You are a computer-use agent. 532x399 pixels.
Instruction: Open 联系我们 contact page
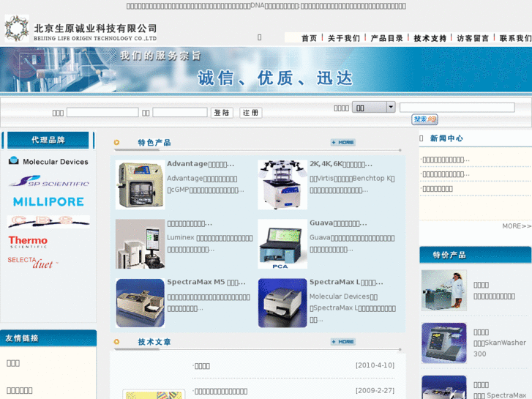[515, 38]
